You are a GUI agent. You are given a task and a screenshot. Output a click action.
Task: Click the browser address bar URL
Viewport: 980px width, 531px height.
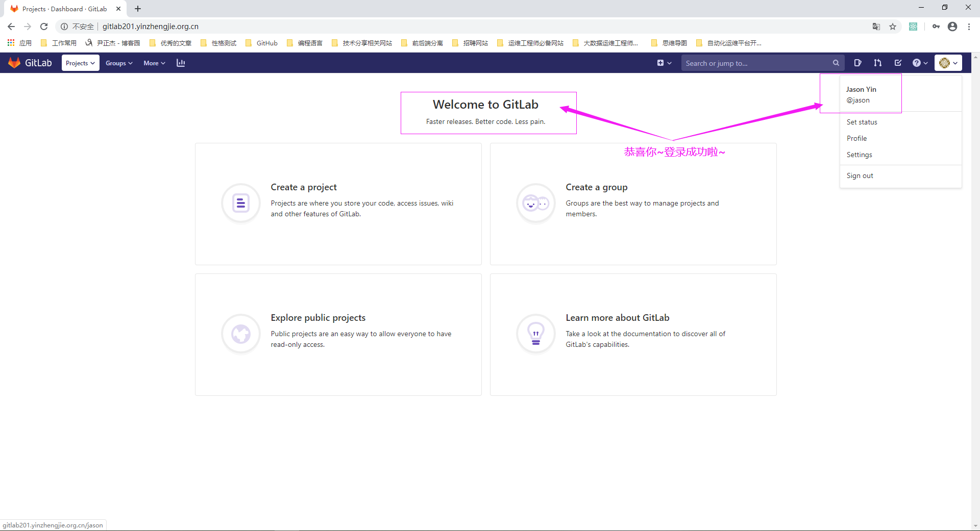tap(151, 27)
